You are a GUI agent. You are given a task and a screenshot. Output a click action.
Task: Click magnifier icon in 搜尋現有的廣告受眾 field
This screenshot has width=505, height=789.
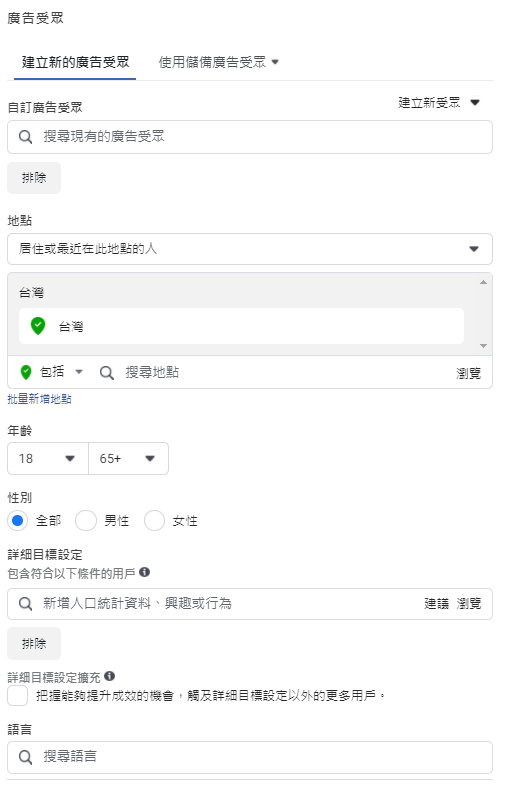(25, 137)
